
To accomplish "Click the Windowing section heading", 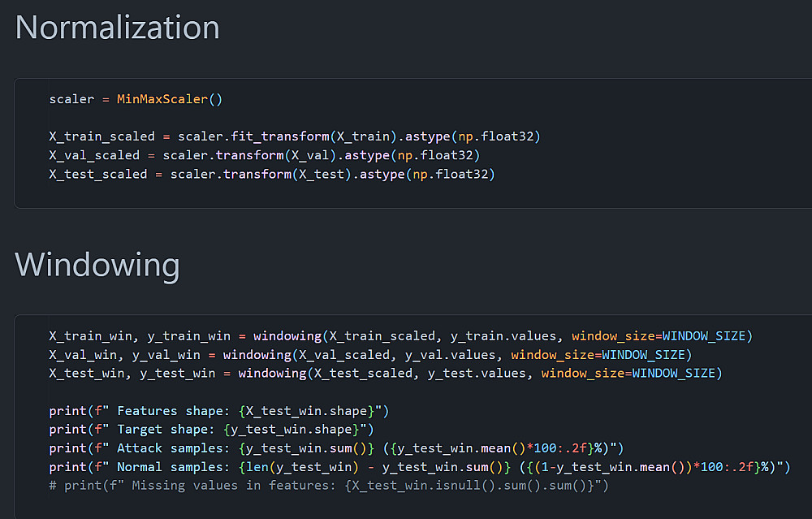I will tap(97, 265).
